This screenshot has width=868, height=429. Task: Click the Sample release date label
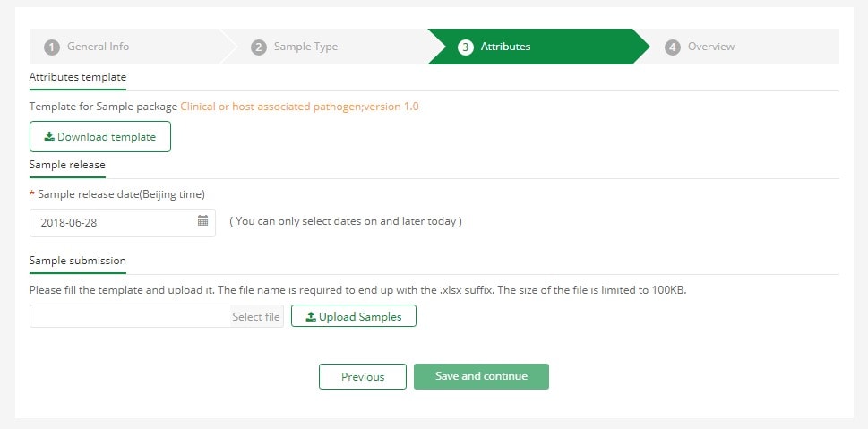tap(121, 194)
